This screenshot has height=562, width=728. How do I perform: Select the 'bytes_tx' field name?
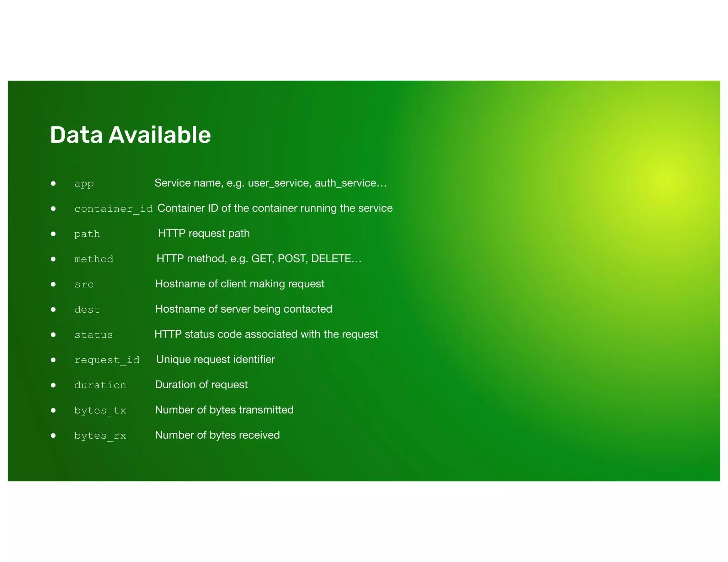[x=100, y=411]
